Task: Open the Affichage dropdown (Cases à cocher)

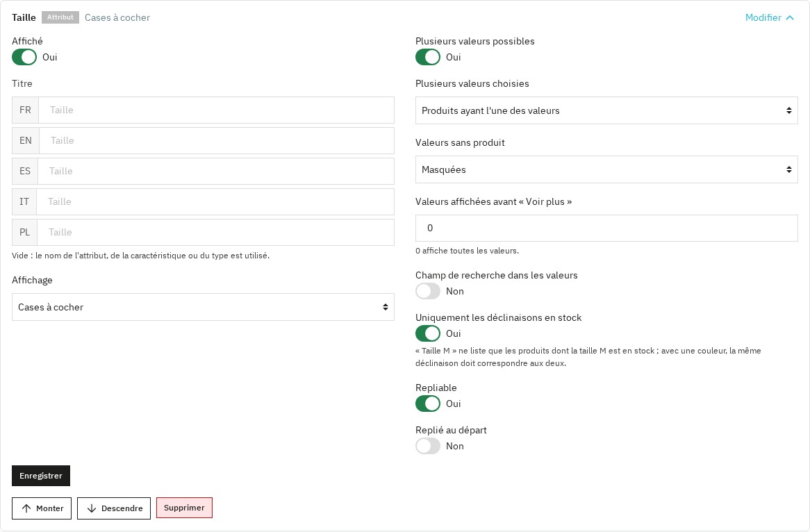Action: (203, 307)
